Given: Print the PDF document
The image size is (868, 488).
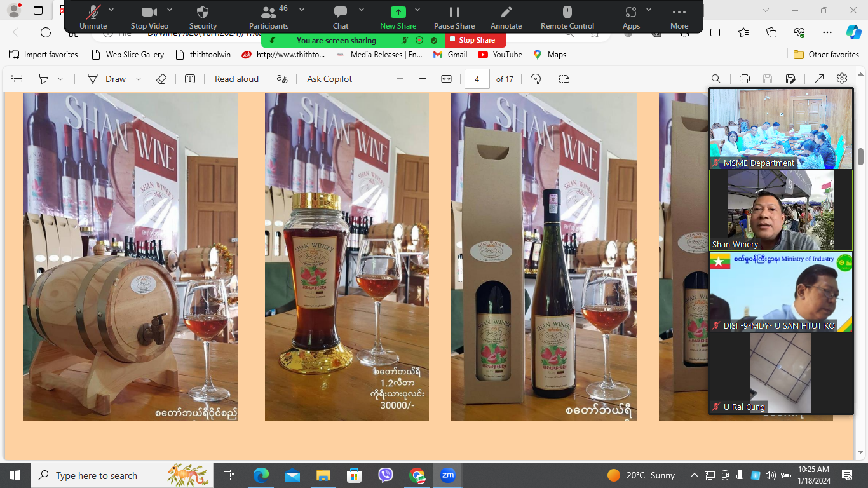Looking at the screenshot, I should 745,79.
